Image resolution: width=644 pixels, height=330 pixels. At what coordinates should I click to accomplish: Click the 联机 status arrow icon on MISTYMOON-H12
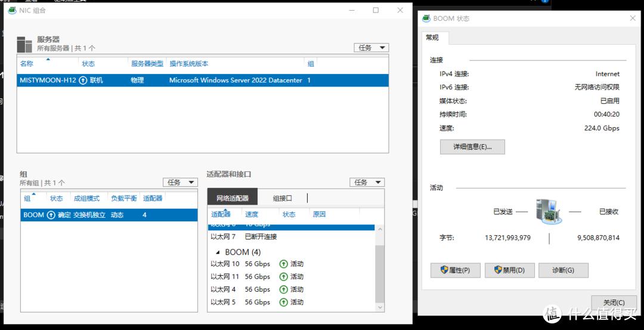[83, 81]
